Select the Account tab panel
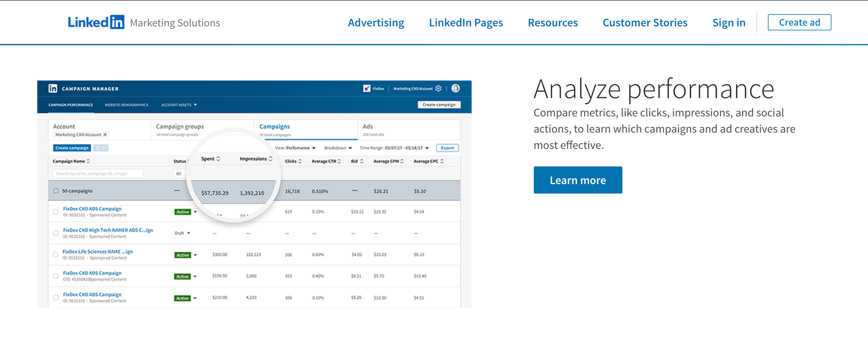This screenshot has height=339, width=868. click(x=99, y=130)
